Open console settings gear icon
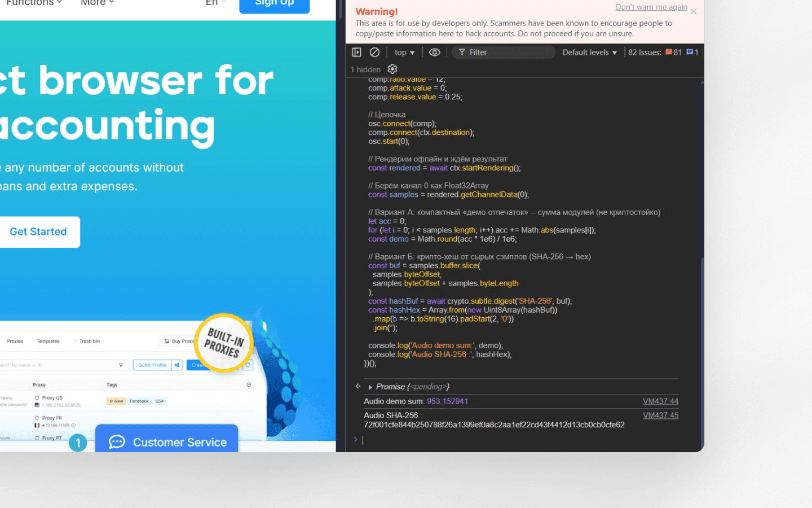Viewport: 812px width, 508px height. coord(392,69)
